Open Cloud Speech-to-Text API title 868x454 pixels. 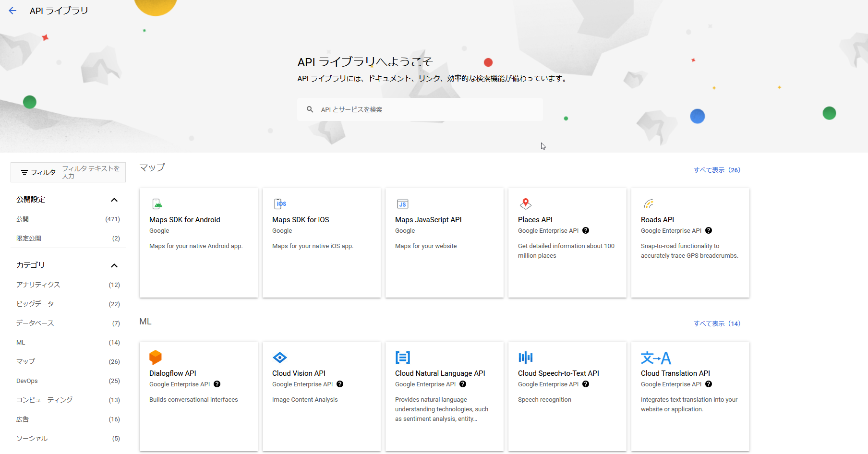pos(558,373)
